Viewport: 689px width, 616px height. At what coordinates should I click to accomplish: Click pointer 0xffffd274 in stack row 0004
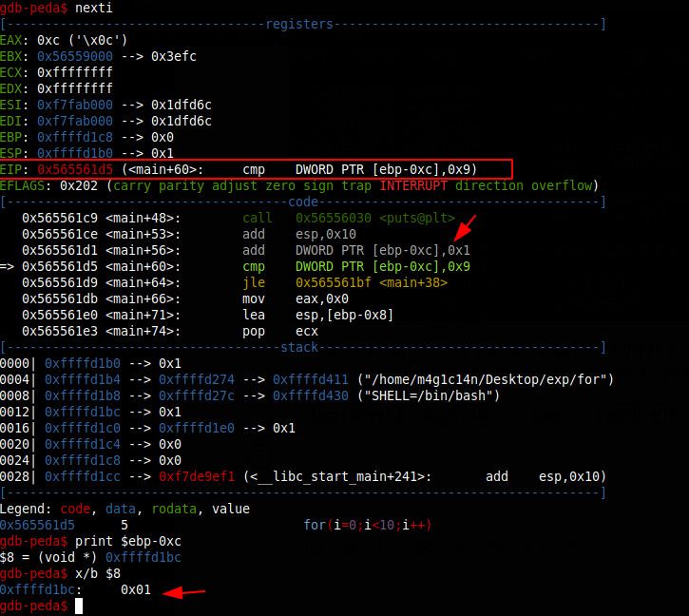[x=197, y=379]
